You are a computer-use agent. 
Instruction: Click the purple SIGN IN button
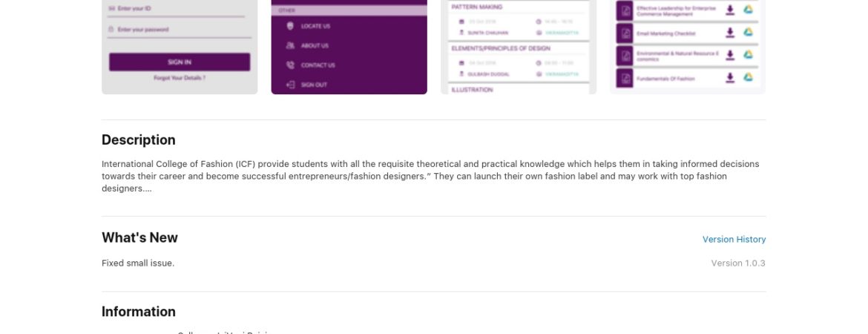(180, 62)
